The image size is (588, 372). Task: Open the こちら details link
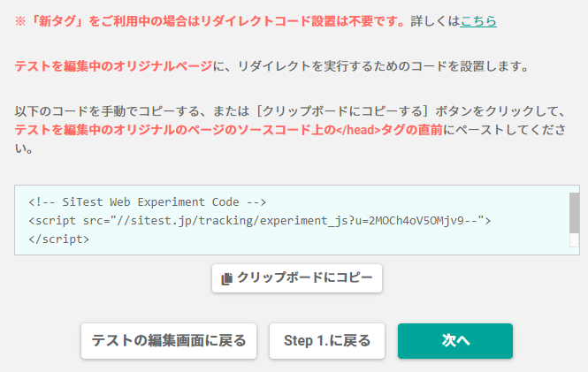coord(478,21)
